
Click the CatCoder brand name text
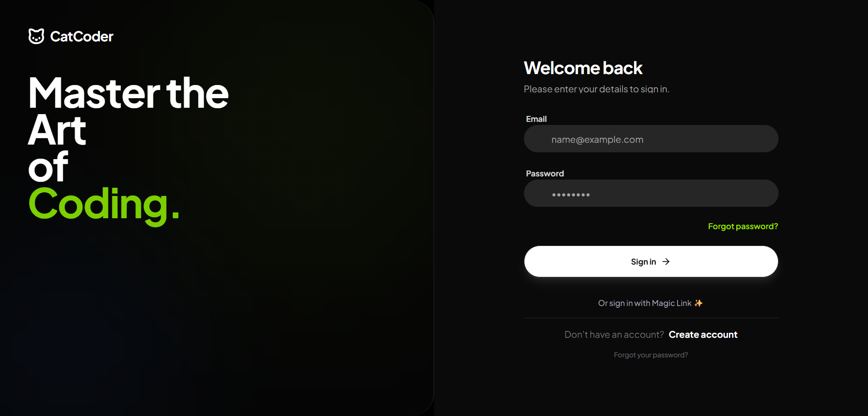coord(82,36)
